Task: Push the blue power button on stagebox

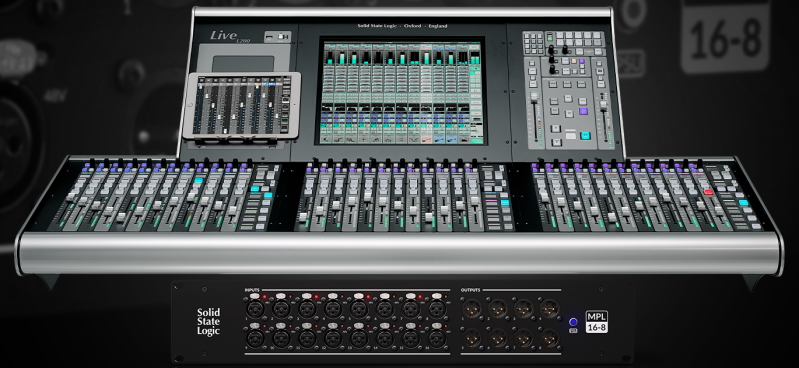Action: pos(573,322)
